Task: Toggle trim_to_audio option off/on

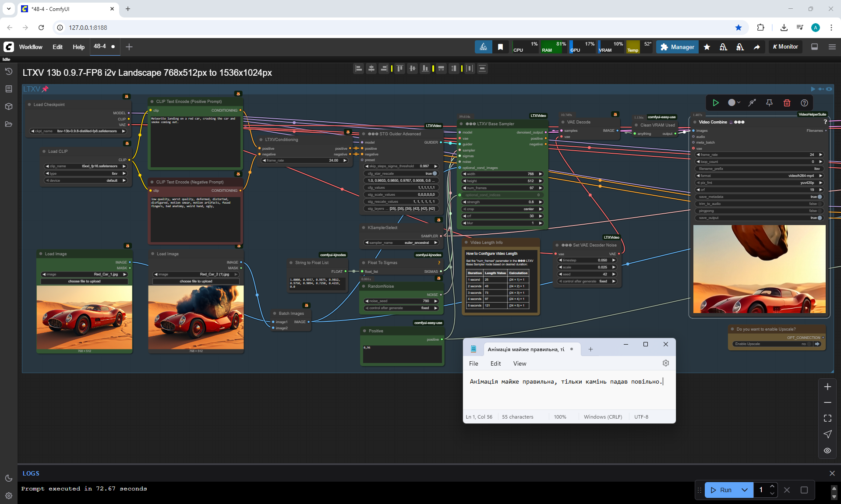Action: pyautogui.click(x=819, y=204)
